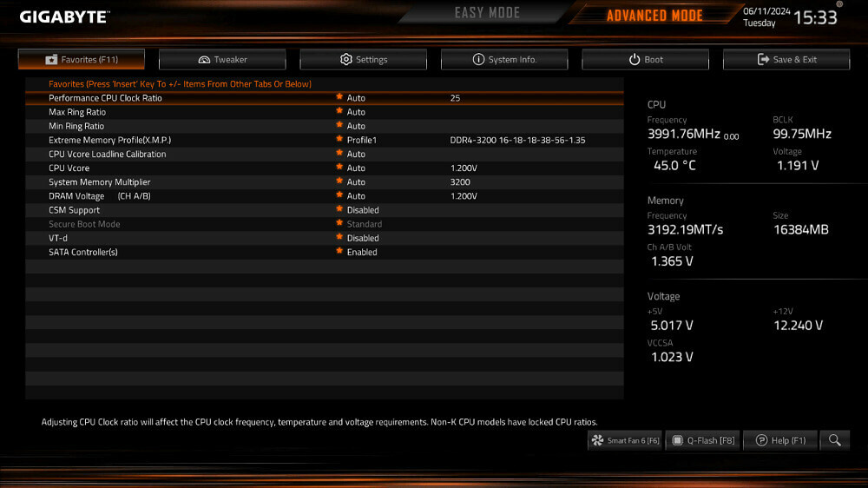The image size is (868, 488).
Task: Open CPU Vcore Loadline Calibration Auto option
Action: (356, 154)
